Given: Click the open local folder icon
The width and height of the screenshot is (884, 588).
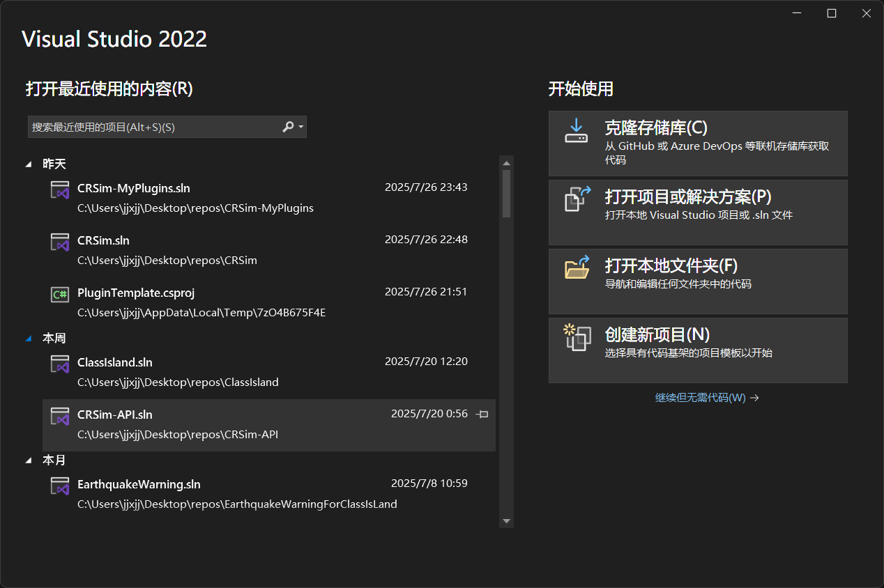Looking at the screenshot, I should [x=577, y=268].
